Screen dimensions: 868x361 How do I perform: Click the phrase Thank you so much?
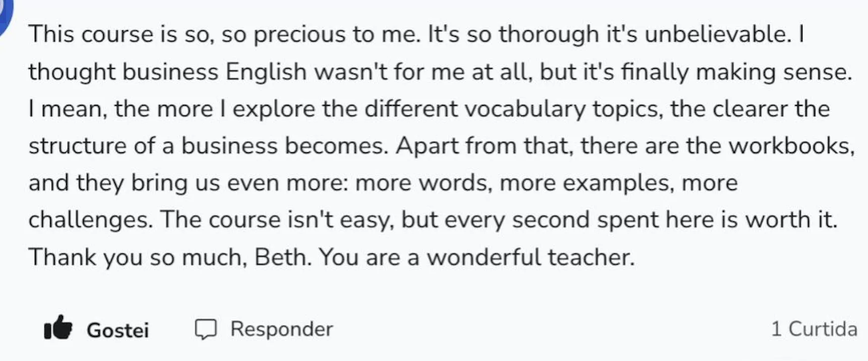coord(137,258)
